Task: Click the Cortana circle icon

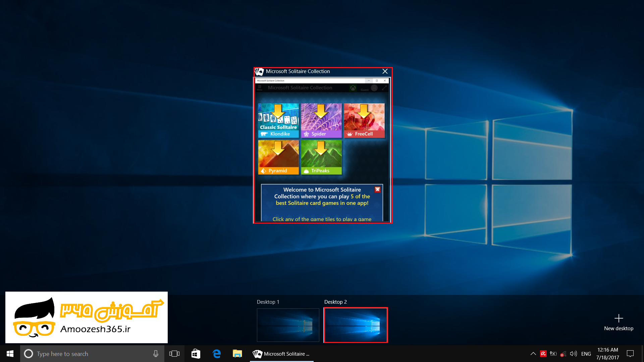Action: coord(29,354)
